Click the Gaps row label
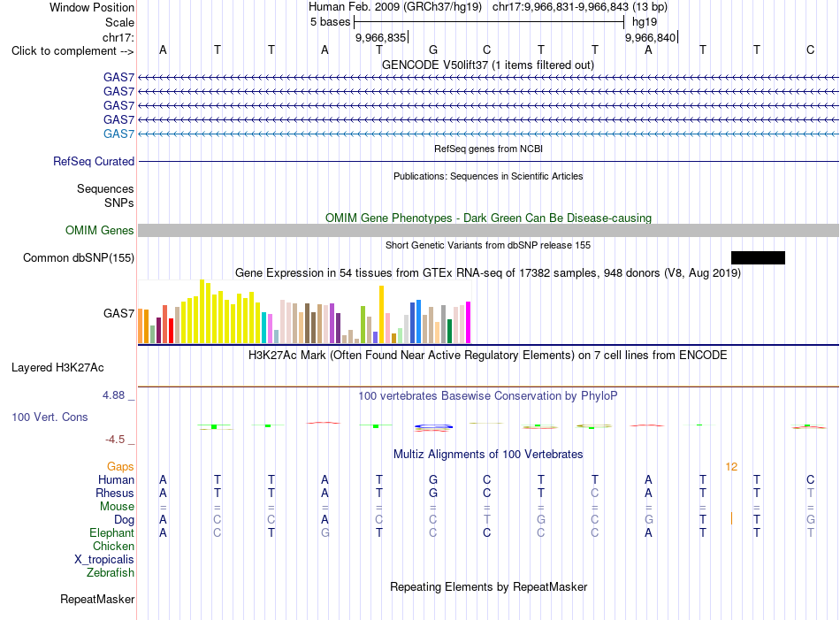840x620 pixels. pyautogui.click(x=120, y=467)
